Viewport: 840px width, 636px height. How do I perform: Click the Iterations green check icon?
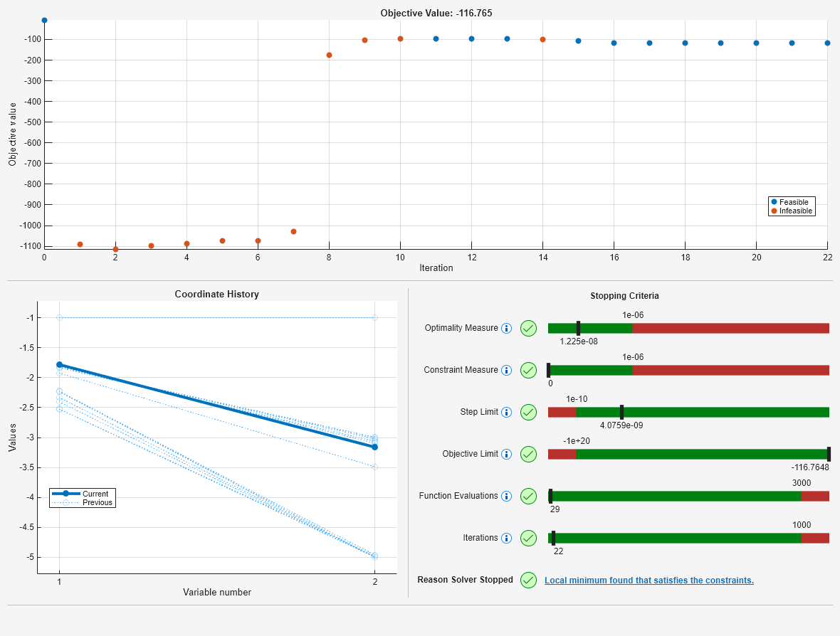click(528, 539)
